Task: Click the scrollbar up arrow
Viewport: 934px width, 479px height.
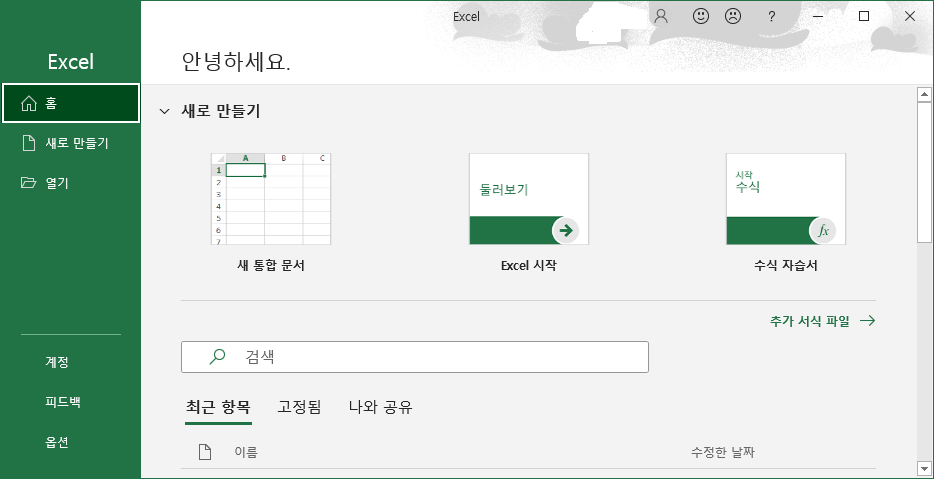Action: [924, 94]
